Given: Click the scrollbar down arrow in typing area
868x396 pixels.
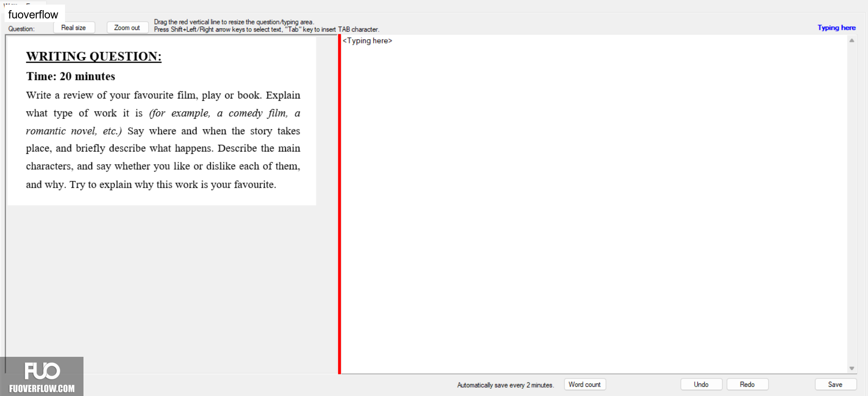Looking at the screenshot, I should 852,368.
